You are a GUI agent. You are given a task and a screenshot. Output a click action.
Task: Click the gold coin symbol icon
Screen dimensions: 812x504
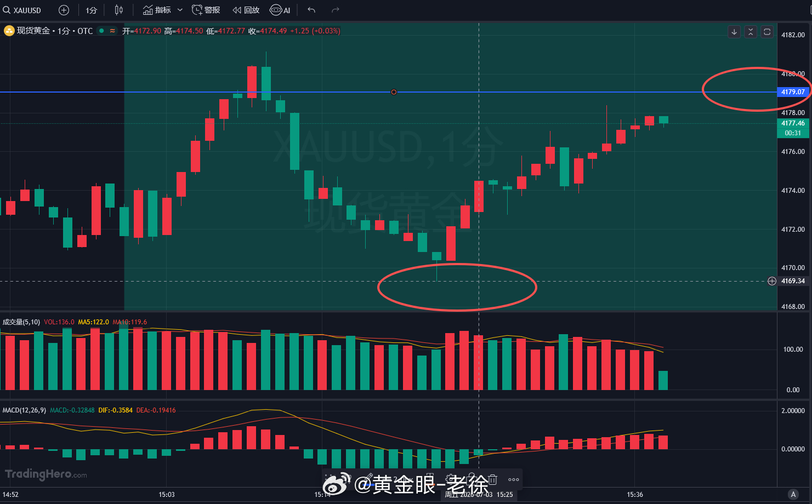(9, 31)
